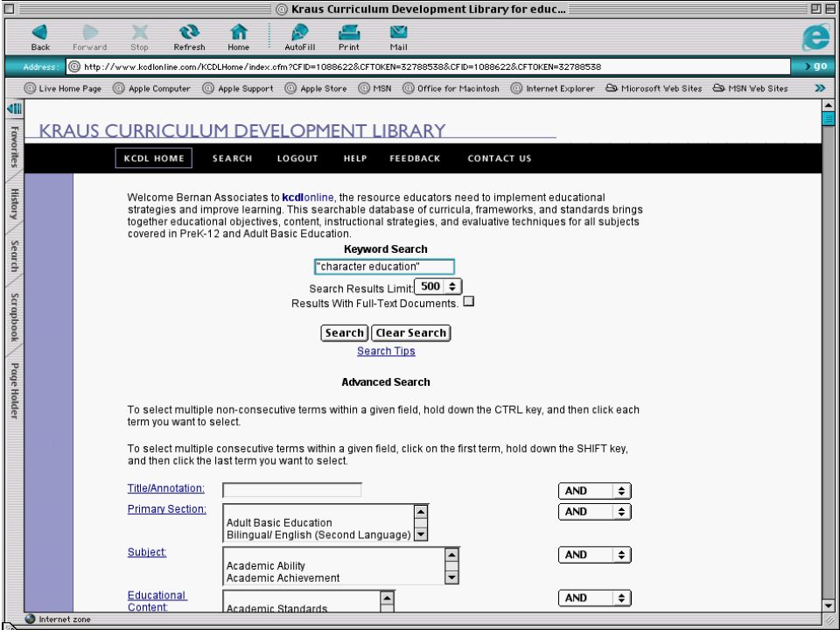The width and height of the screenshot is (840, 630).
Task: Open the Primary Section link
Action: [166, 509]
